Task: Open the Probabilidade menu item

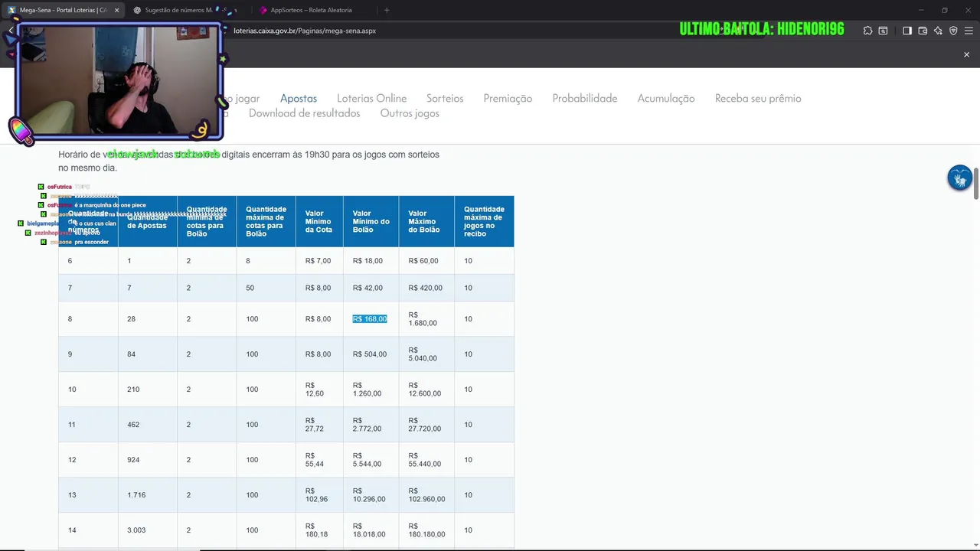Action: coord(585,98)
